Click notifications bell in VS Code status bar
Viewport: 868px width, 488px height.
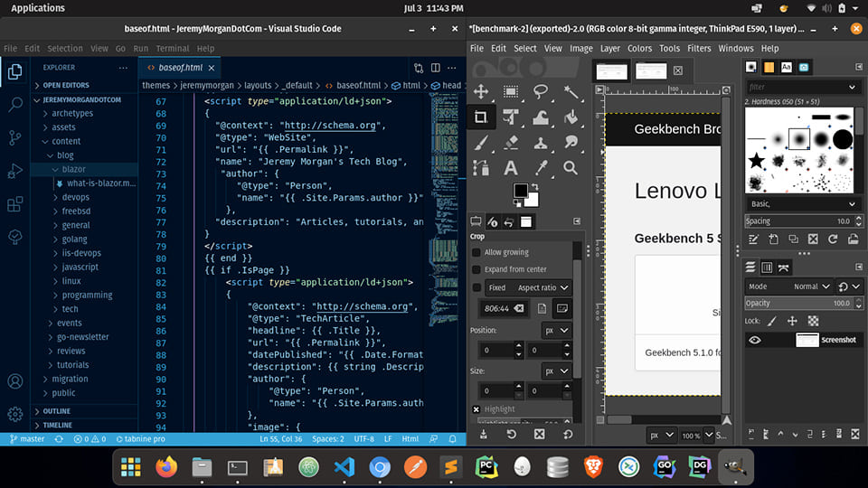(x=453, y=439)
